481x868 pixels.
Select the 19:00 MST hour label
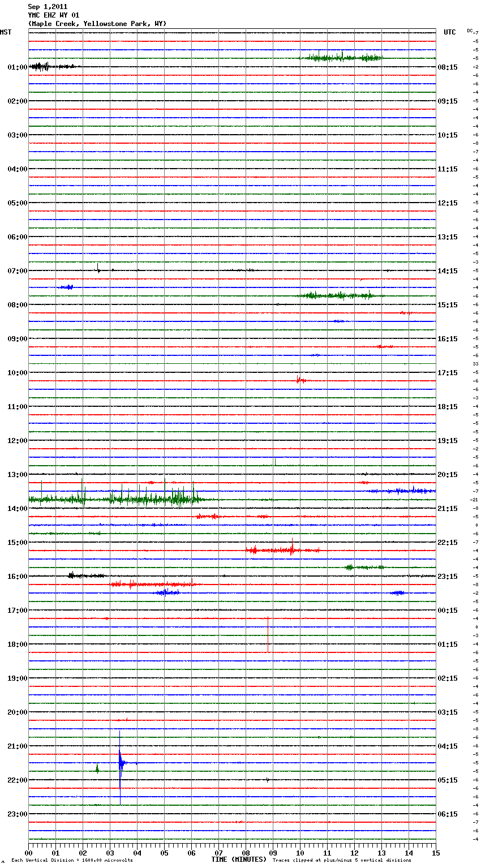(18, 678)
